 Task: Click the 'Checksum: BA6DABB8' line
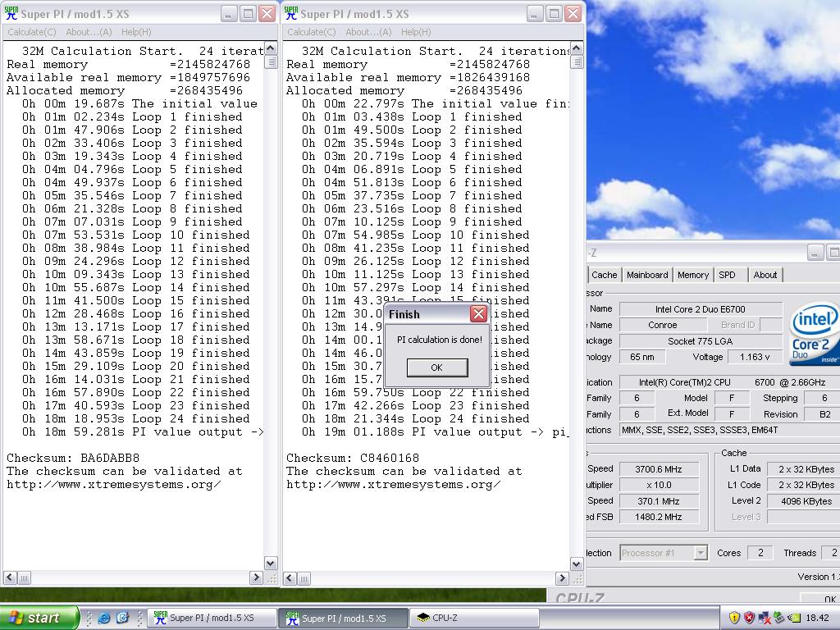(x=73, y=458)
